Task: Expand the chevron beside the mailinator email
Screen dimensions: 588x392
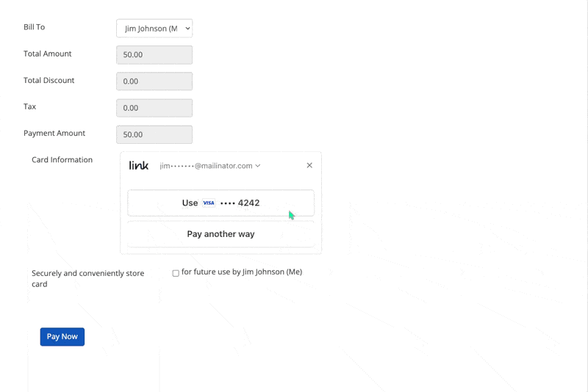Action: (258, 166)
